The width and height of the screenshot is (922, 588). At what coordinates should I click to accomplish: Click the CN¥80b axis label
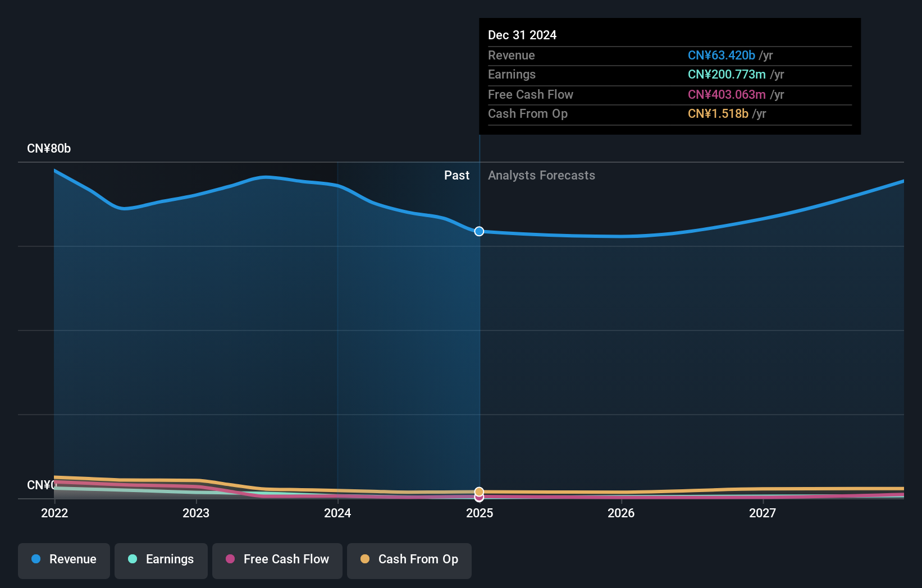49,148
